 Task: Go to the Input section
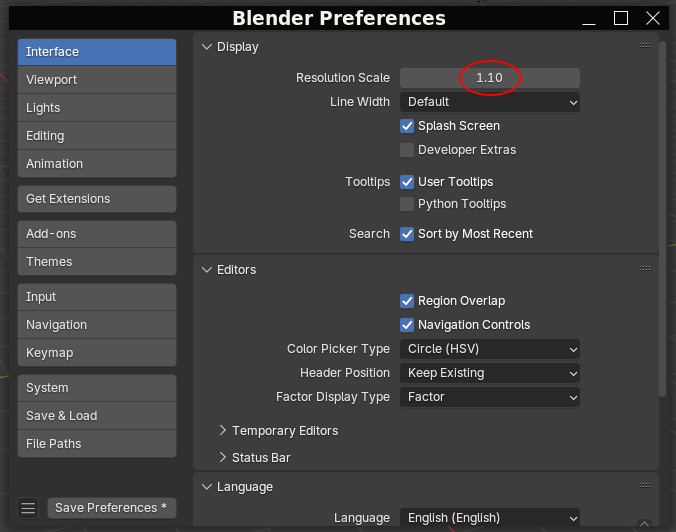(x=97, y=297)
